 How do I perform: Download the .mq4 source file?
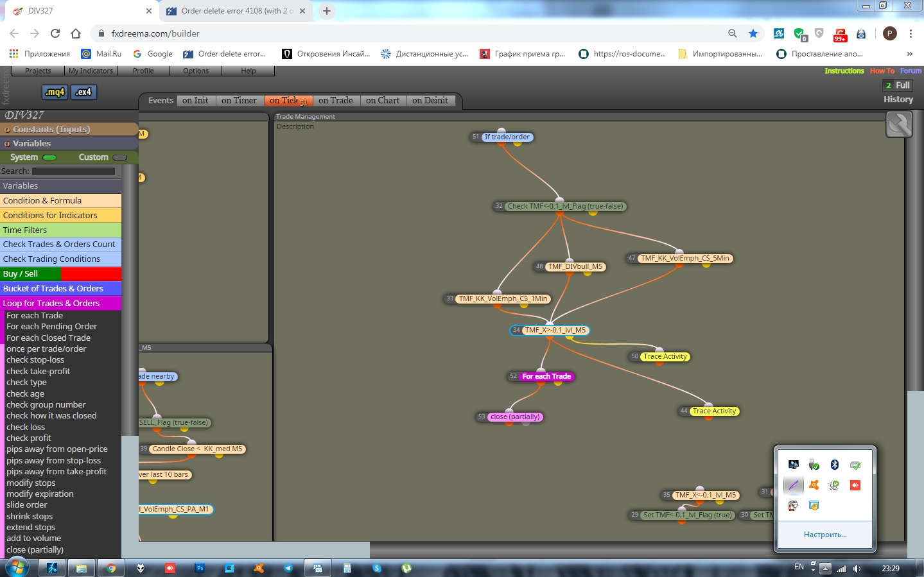pos(55,92)
